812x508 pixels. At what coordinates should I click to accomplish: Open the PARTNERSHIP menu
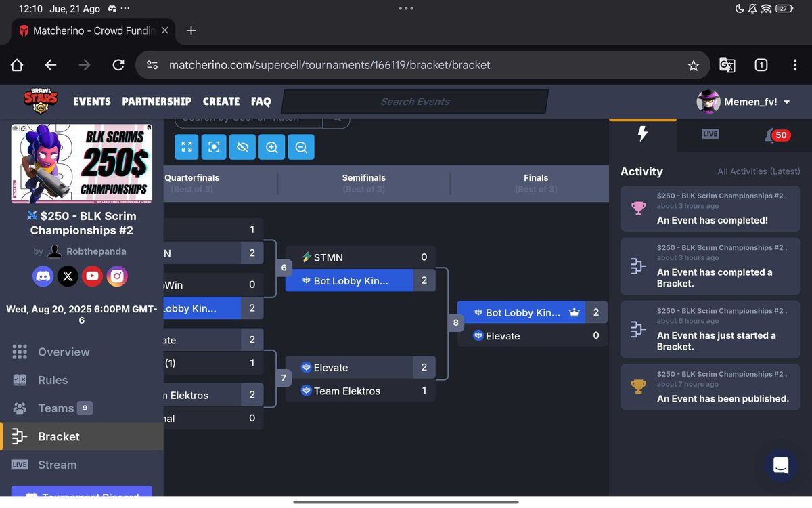156,101
